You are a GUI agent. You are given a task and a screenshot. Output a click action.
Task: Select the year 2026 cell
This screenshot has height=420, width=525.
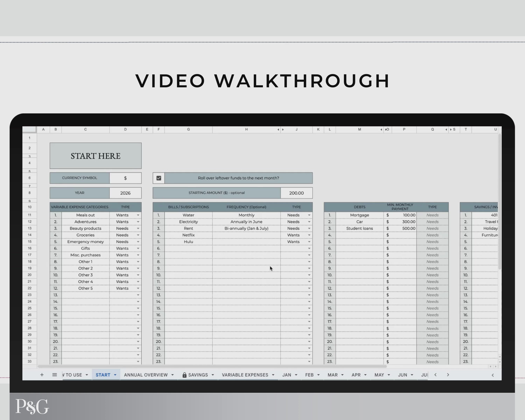coord(125,193)
